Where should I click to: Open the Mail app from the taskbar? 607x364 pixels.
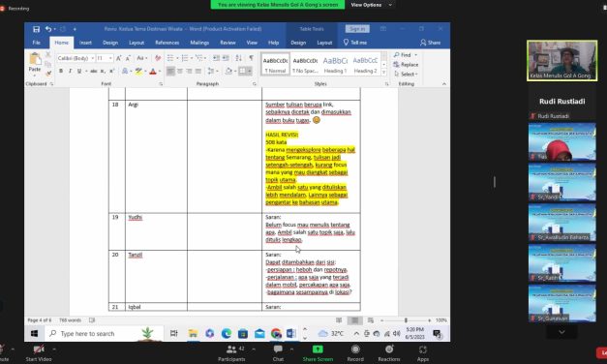click(259, 333)
